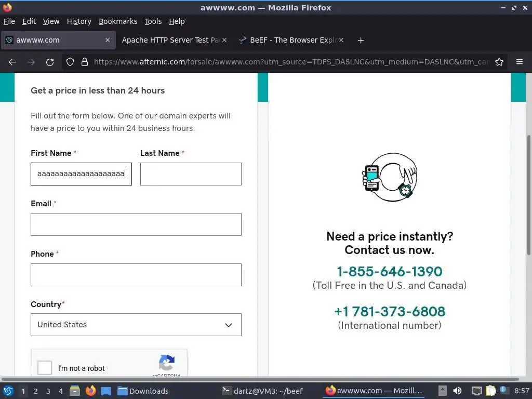Screen dimensions: 532x399
Task: Switch to Apache HTTP Server Test tab
Action: point(175,40)
